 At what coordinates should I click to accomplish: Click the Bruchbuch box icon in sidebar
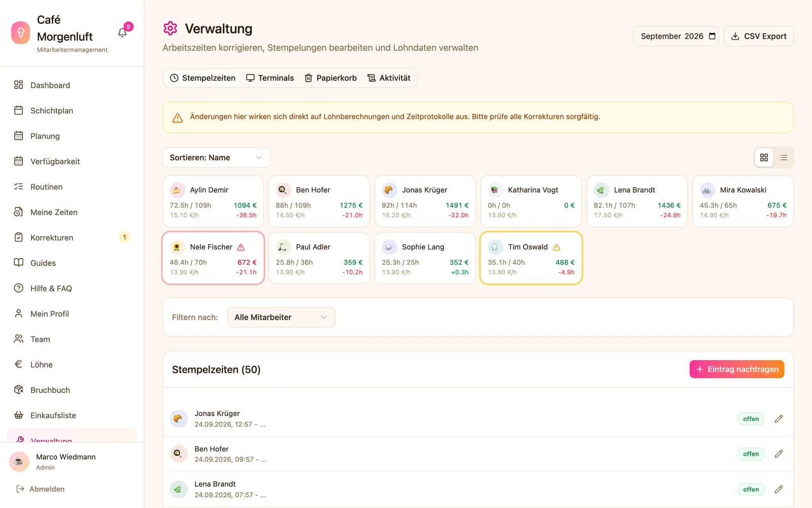click(x=19, y=390)
